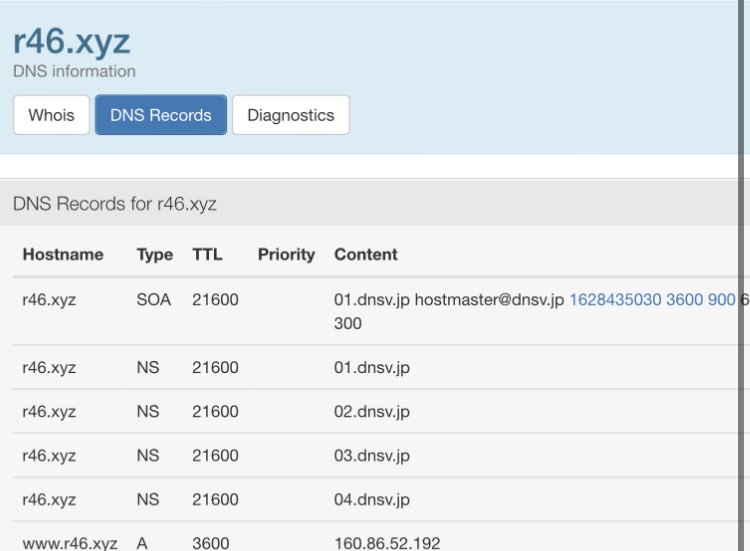Open the Whois tab
The height and width of the screenshot is (551, 750).
[51, 115]
